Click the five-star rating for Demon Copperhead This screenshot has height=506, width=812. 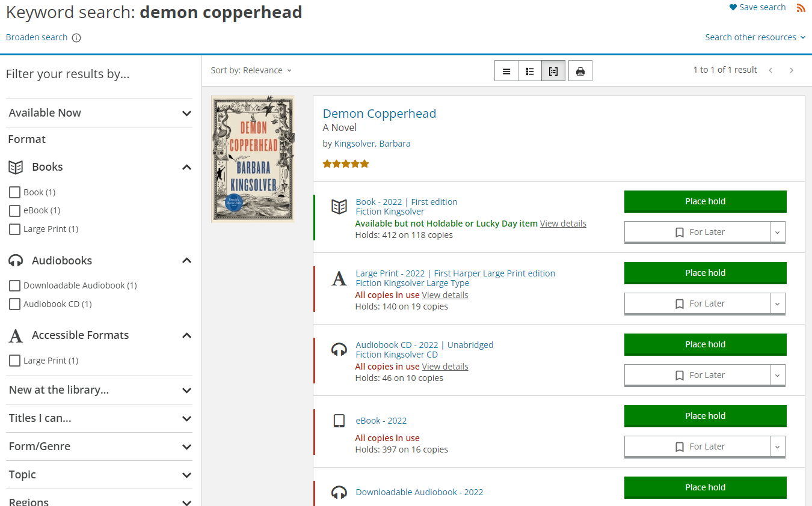[346, 163]
